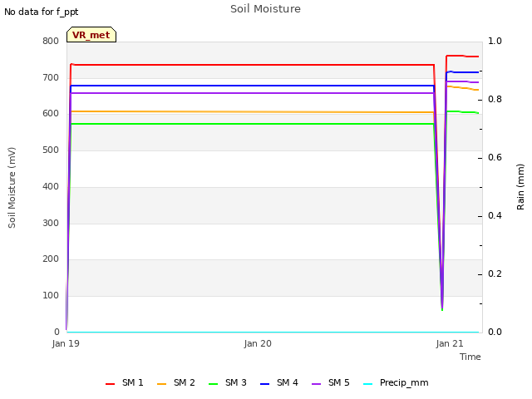Click the 0.6 tick on rain axis
This screenshot has width=532, height=399.
(x=495, y=158)
